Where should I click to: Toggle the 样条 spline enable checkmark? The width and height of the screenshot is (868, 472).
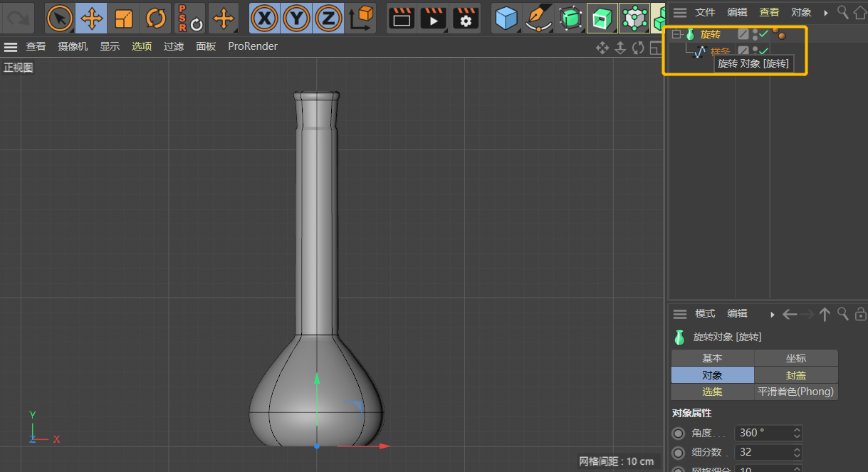coord(764,51)
